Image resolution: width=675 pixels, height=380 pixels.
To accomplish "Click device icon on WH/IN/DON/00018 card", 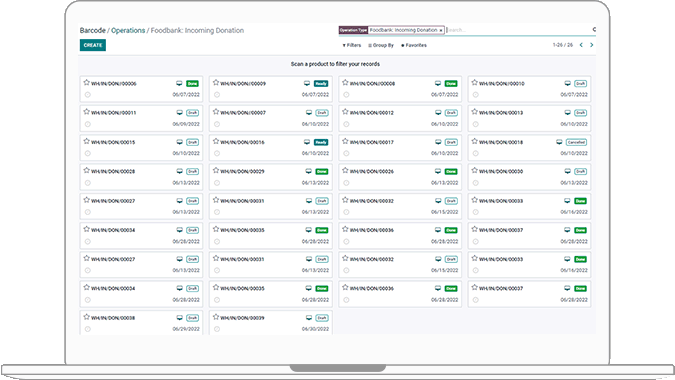I will click(559, 142).
